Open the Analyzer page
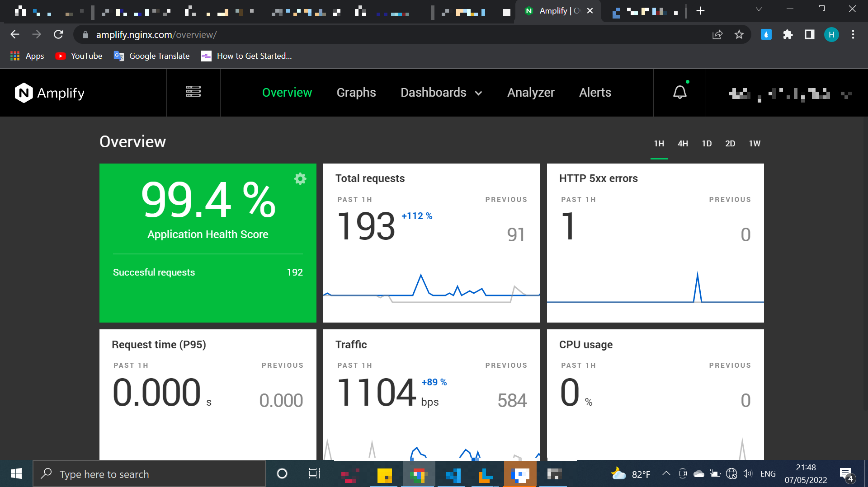 531,93
